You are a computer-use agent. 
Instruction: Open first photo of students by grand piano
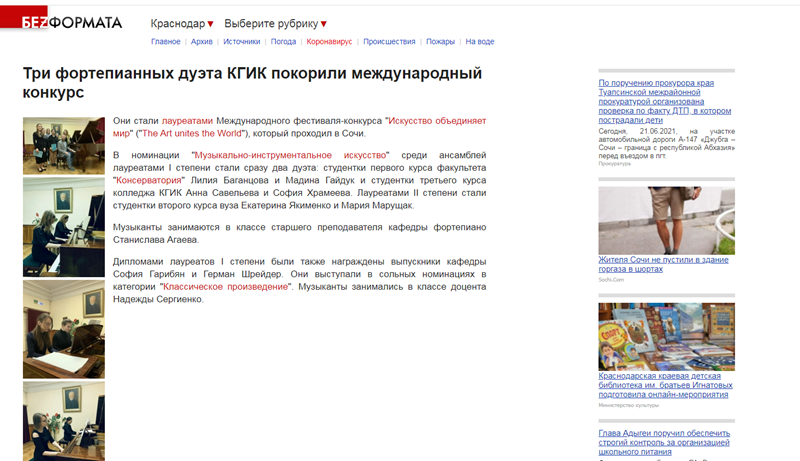64,146
